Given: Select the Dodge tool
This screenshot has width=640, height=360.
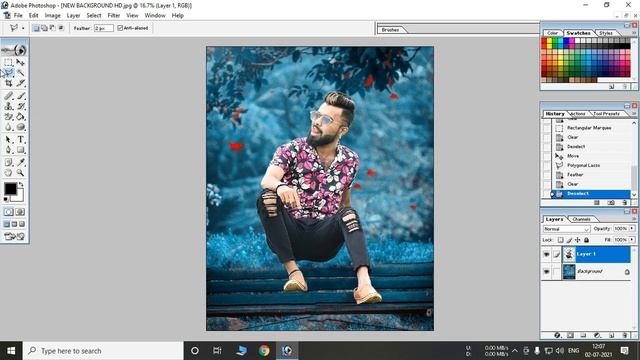Looking at the screenshot, I should point(20,127).
